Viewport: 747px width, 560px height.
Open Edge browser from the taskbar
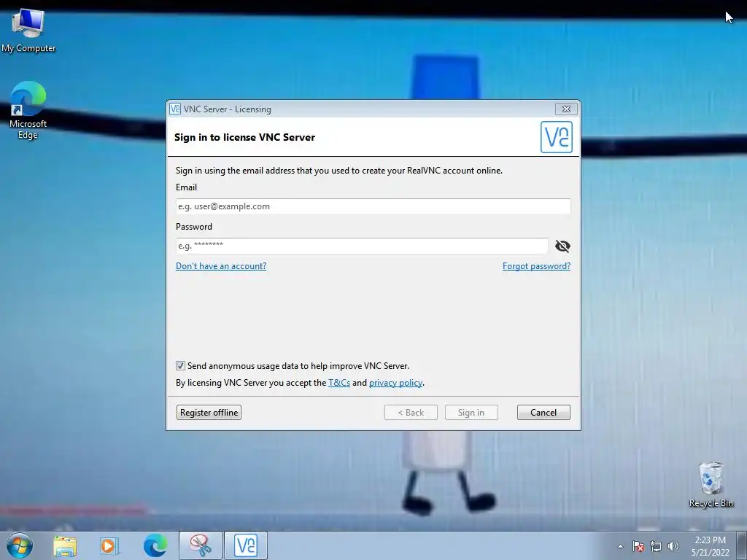point(155,545)
